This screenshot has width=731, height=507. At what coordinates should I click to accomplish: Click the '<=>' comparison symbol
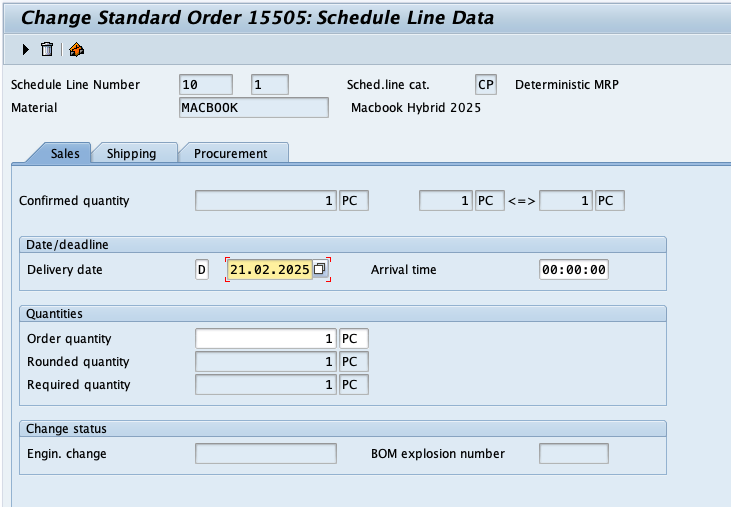tap(522, 201)
